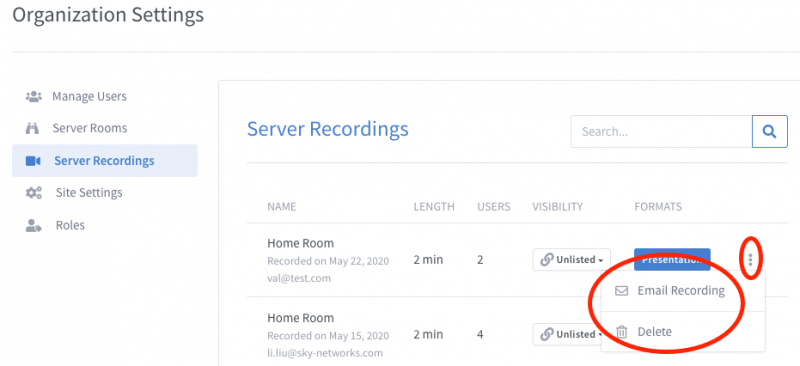Image resolution: width=800 pixels, height=366 pixels.
Task: Focus the Search recordings field
Action: [661, 132]
